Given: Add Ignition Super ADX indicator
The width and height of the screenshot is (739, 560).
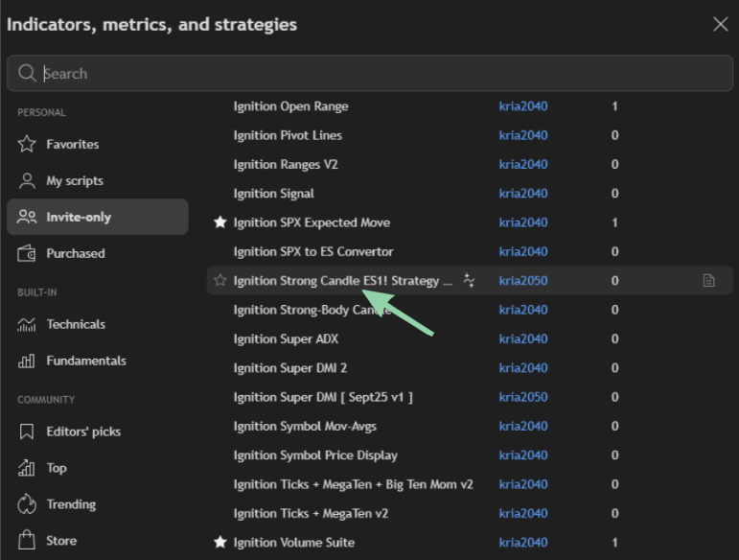Looking at the screenshot, I should (286, 338).
